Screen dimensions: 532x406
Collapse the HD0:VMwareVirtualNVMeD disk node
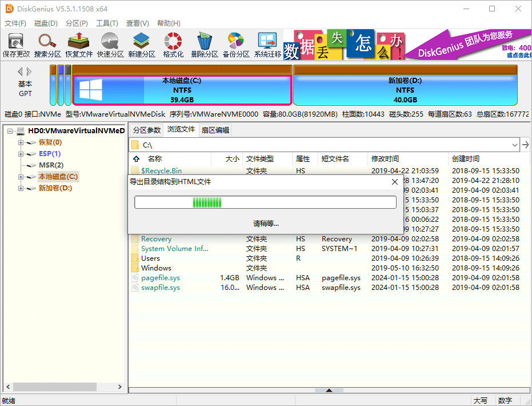pyautogui.click(x=10, y=131)
